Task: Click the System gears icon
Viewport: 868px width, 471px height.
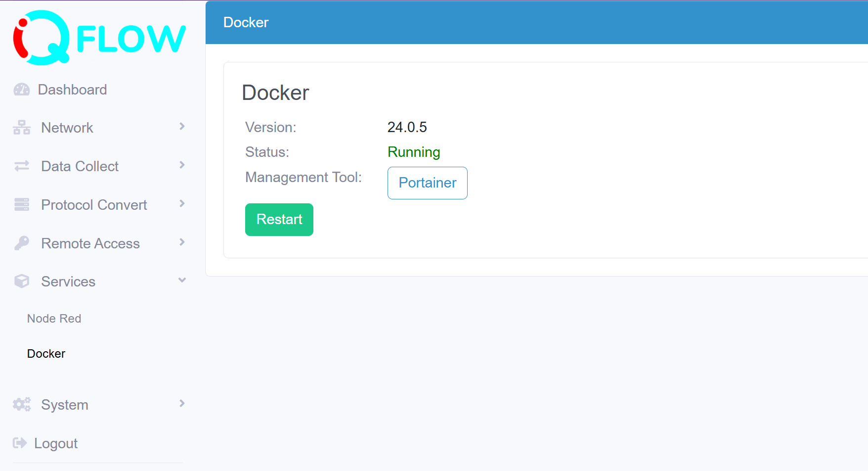Action: coord(21,404)
